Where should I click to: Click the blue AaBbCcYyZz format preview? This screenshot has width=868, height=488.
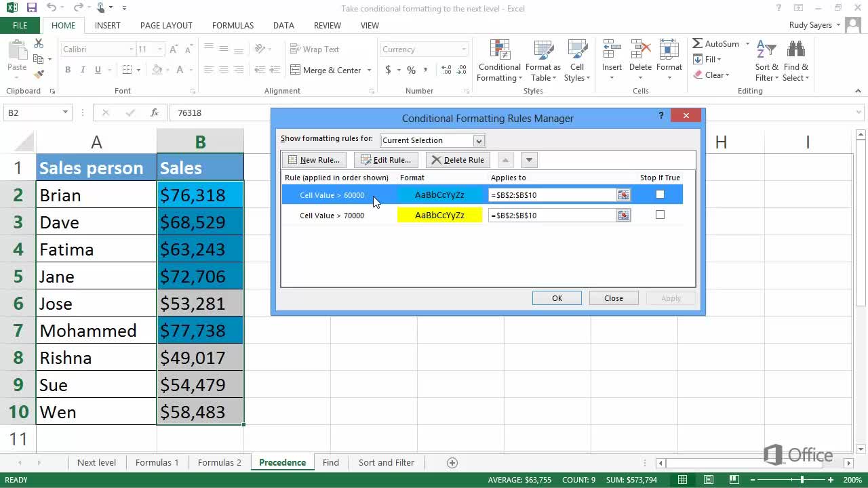(x=439, y=195)
